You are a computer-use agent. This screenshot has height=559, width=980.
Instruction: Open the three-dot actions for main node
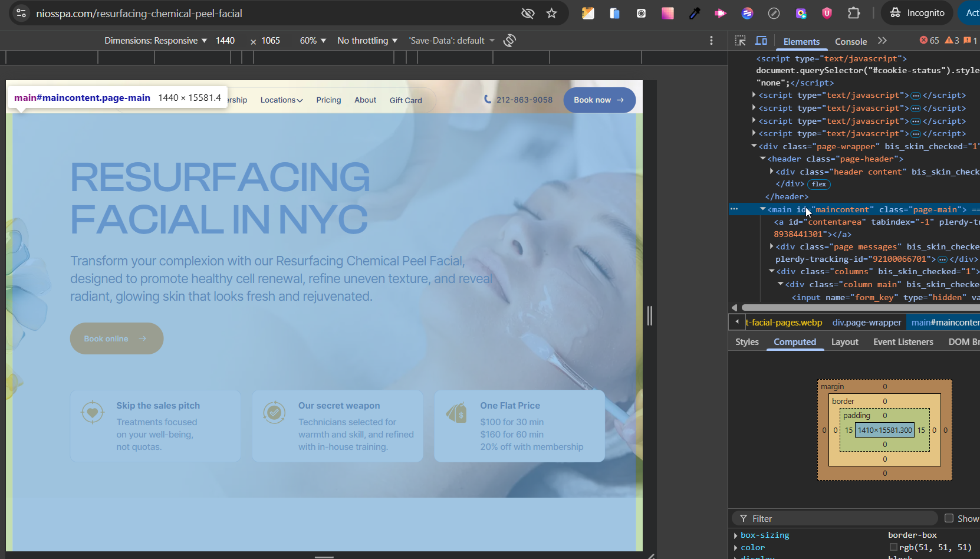tap(734, 209)
